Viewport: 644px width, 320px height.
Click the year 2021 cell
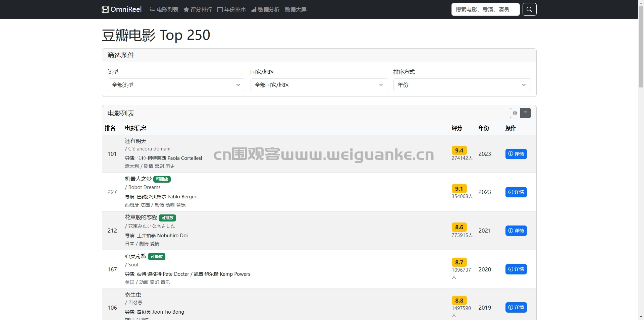pyautogui.click(x=484, y=231)
